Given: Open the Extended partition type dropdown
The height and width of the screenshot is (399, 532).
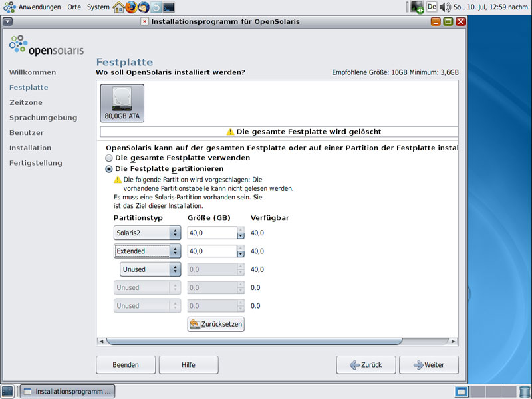Looking at the screenshot, I should pos(147,251).
